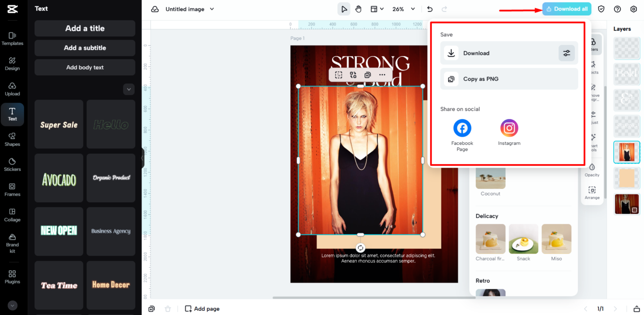Image resolution: width=644 pixels, height=315 pixels.
Task: Select the peach color layer thumbnail
Action: coord(627,178)
